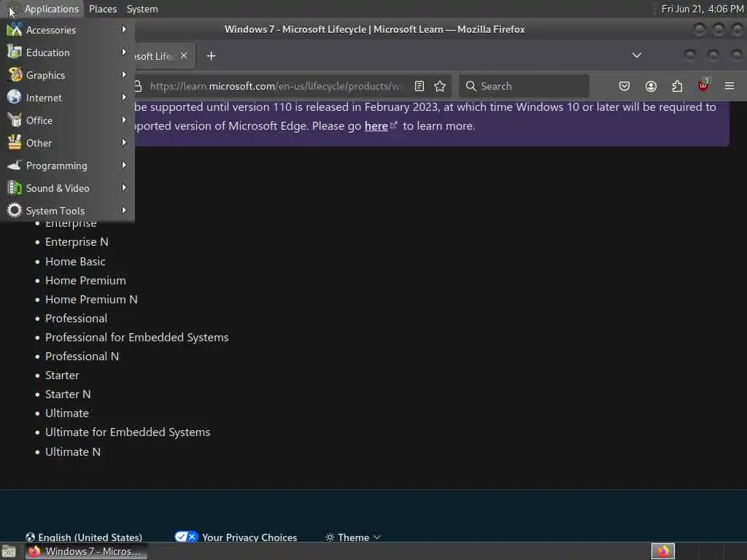Click the System Tools gear icon
The height and width of the screenshot is (560, 747).
pos(15,210)
